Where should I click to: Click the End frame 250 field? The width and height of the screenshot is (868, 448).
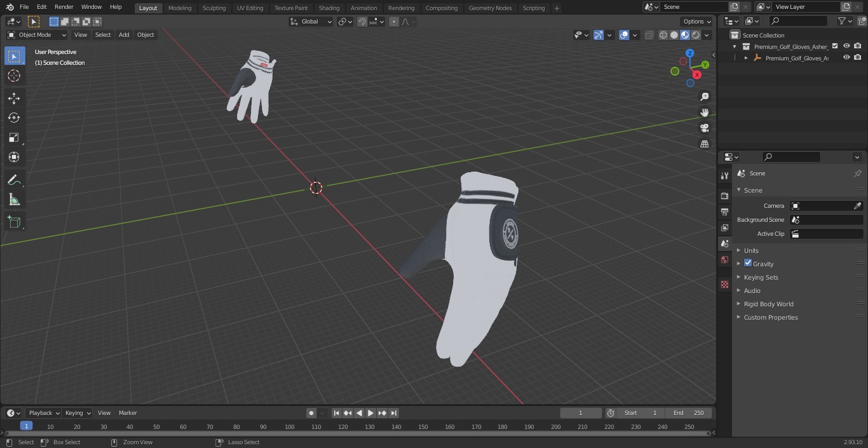(689, 413)
